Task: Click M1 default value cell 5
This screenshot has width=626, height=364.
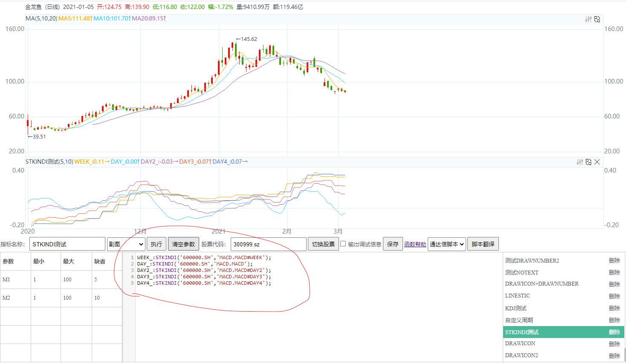Action: (x=107, y=280)
